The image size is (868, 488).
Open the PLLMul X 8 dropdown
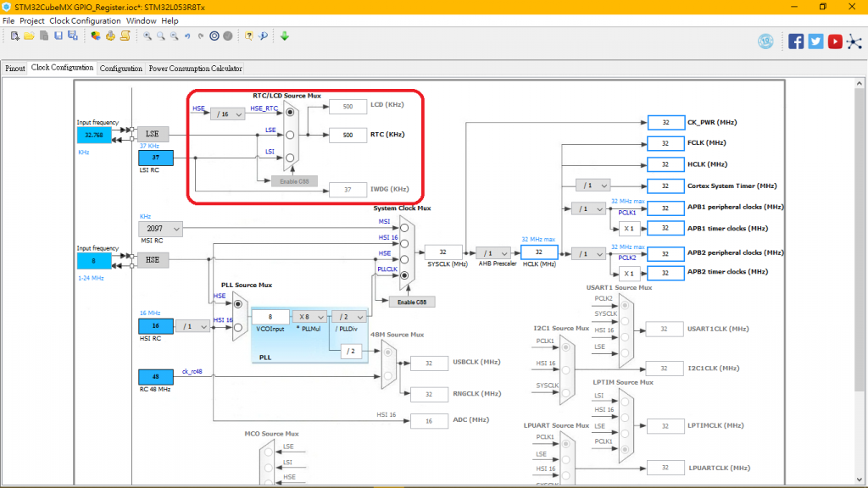[309, 317]
